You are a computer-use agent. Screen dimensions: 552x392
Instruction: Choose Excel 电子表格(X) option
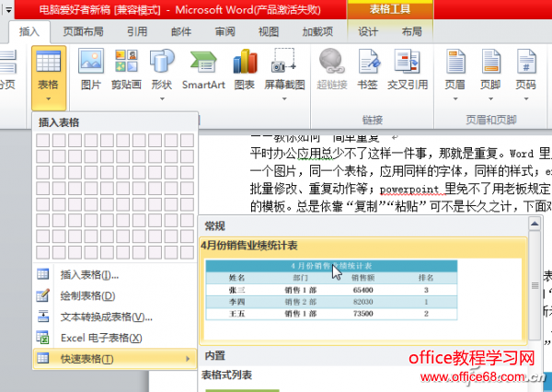pyautogui.click(x=114, y=338)
